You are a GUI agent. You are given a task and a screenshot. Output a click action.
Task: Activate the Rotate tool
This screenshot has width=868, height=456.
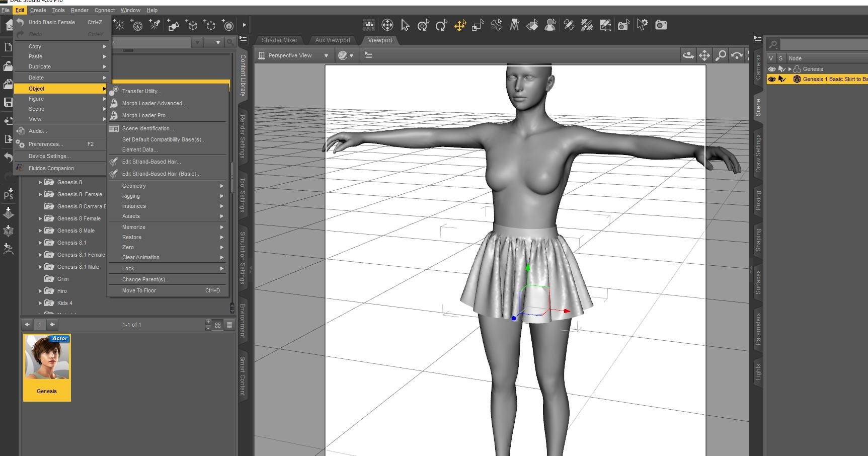441,25
